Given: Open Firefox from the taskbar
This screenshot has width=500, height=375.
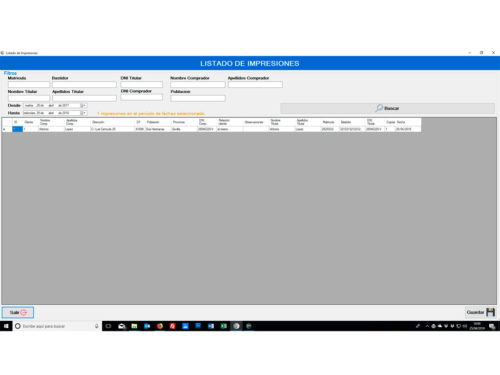Looking at the screenshot, I should 160,326.
